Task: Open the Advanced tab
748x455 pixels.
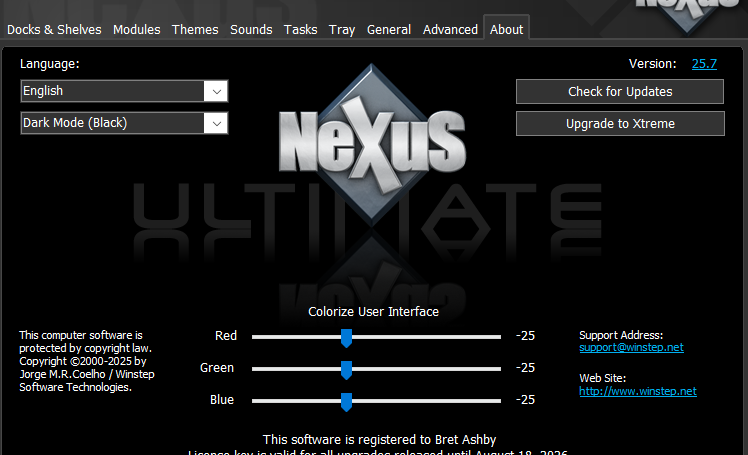Action: click(x=450, y=29)
